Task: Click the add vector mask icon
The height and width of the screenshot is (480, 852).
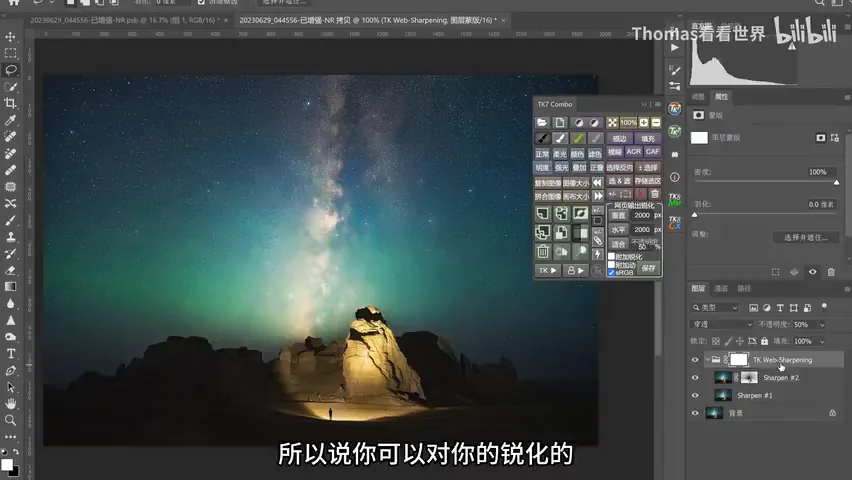Action: tap(835, 138)
